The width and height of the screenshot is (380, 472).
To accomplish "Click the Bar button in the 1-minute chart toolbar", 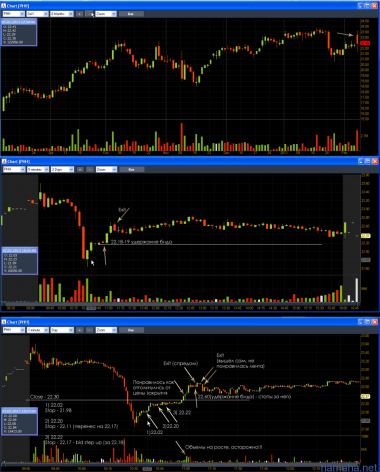I will (131, 330).
